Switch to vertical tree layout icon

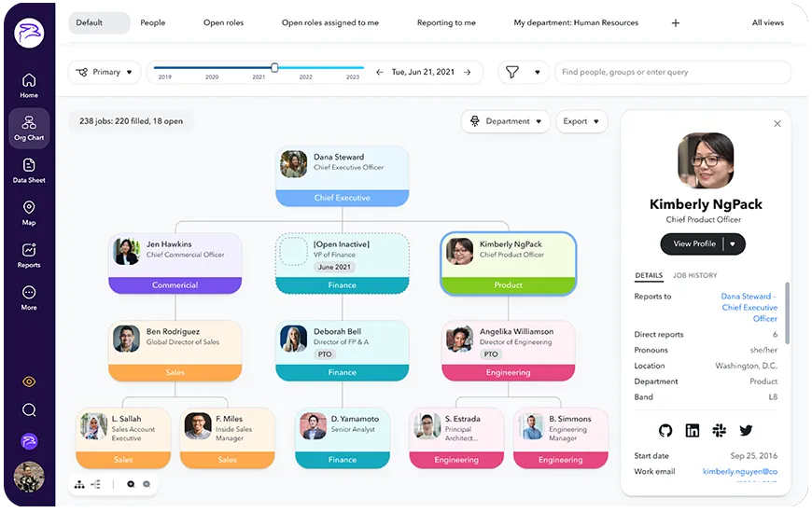(79, 484)
